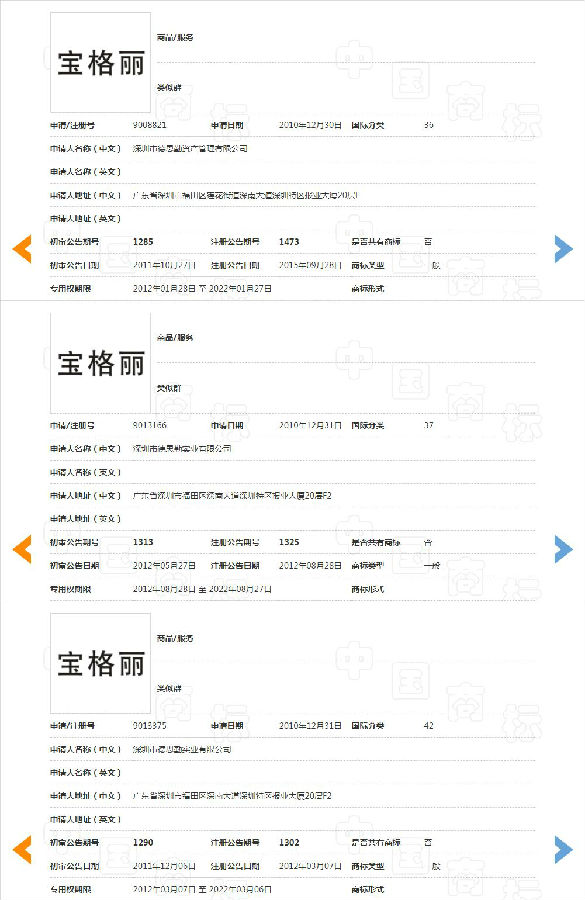Click registration number 9013375

[x=149, y=726]
